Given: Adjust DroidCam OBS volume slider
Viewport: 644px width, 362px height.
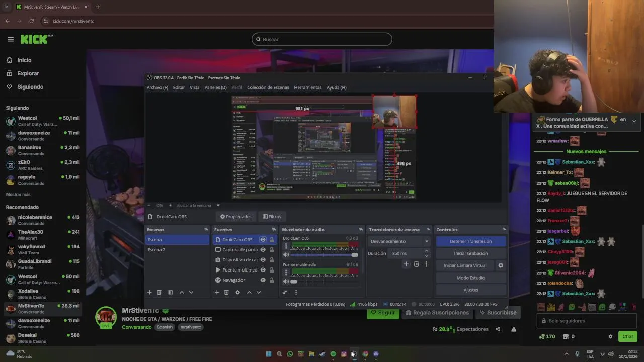Looking at the screenshot, I should 325,255.
